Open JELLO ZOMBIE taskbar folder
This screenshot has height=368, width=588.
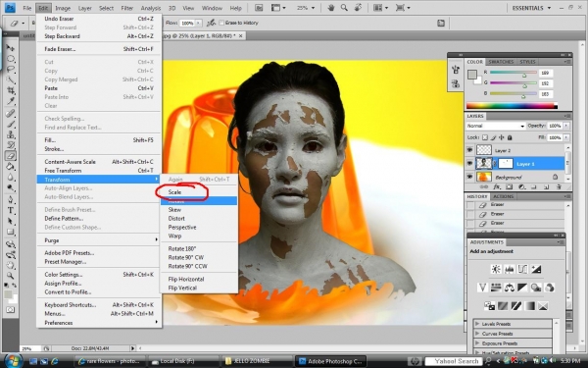coord(257,361)
